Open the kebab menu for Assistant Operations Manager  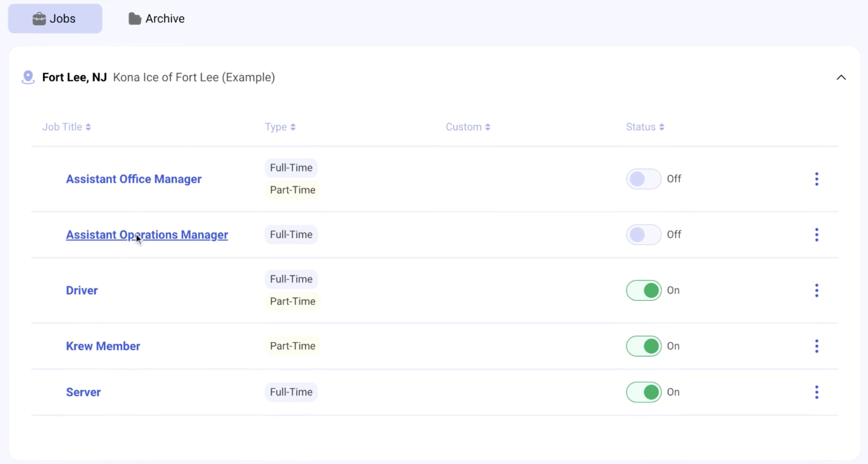(816, 235)
